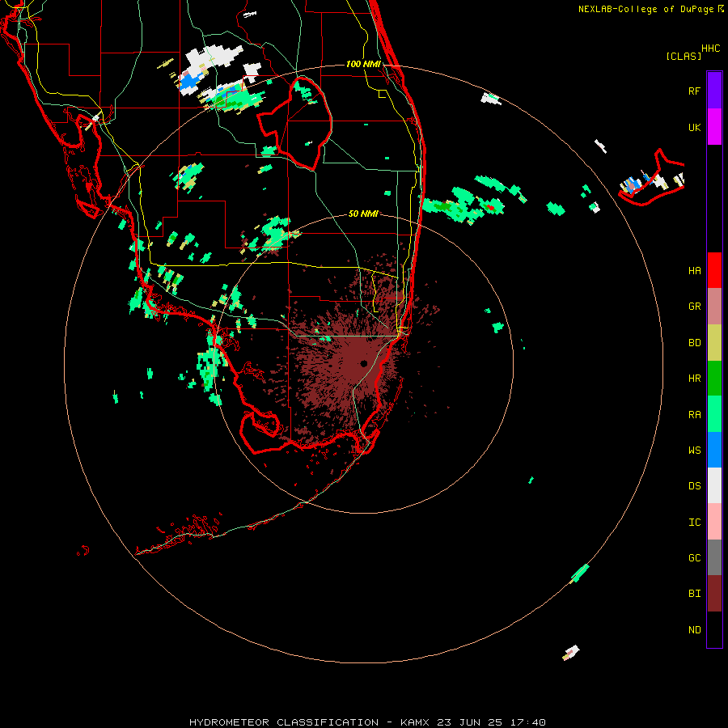Click the HR dark green swatch

point(714,379)
